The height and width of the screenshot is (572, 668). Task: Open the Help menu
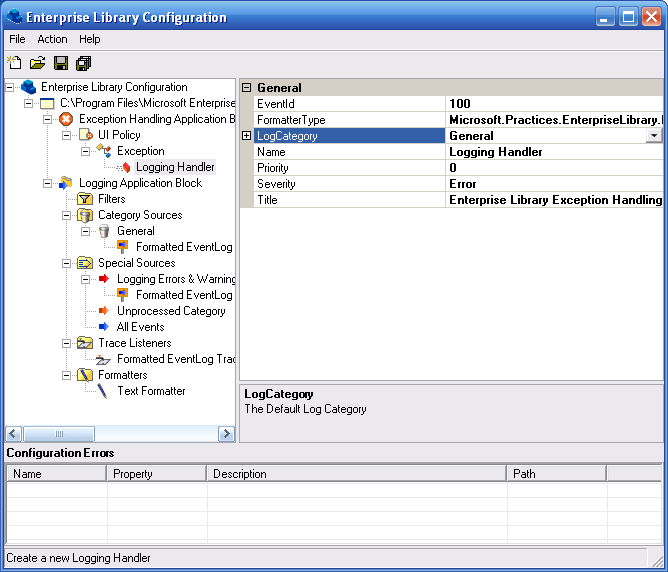tap(90, 39)
